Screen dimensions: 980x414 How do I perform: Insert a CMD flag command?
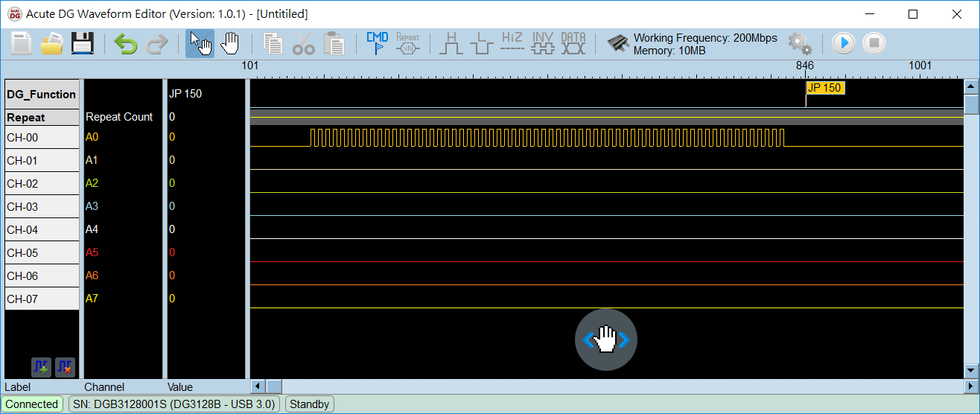point(378,44)
